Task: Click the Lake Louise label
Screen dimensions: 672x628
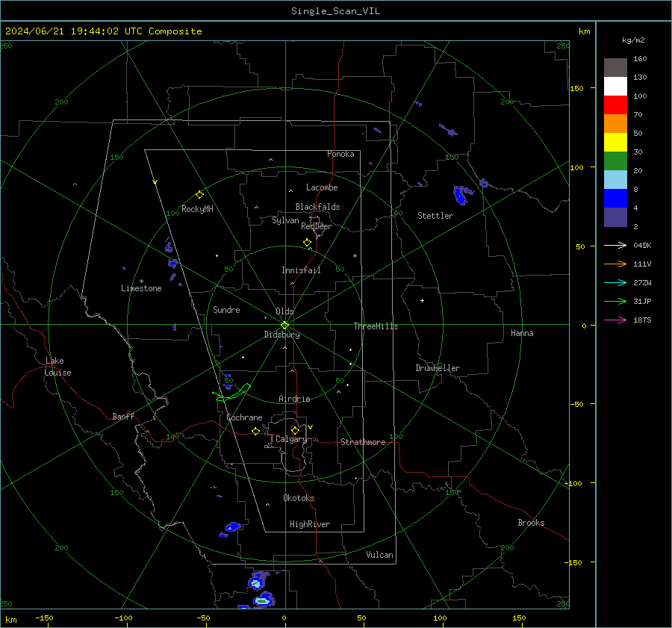Action: click(57, 367)
